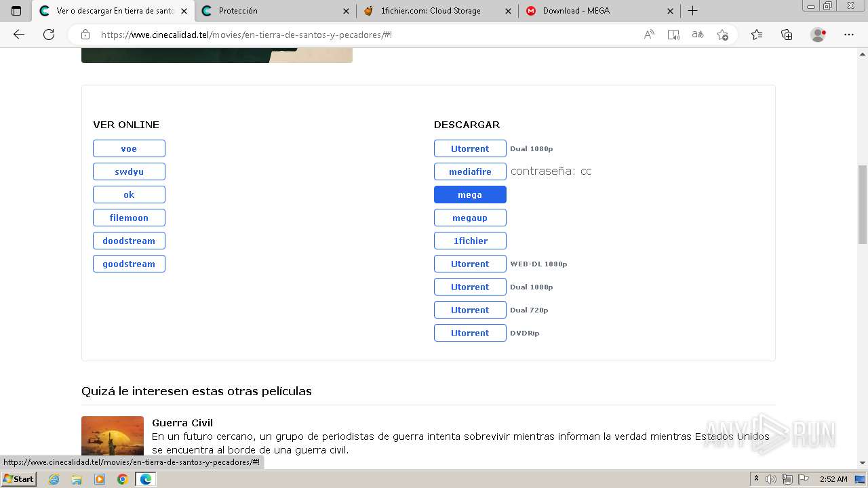The image size is (868, 488).
Task: Open the Windows Start menu
Action: coord(19,479)
